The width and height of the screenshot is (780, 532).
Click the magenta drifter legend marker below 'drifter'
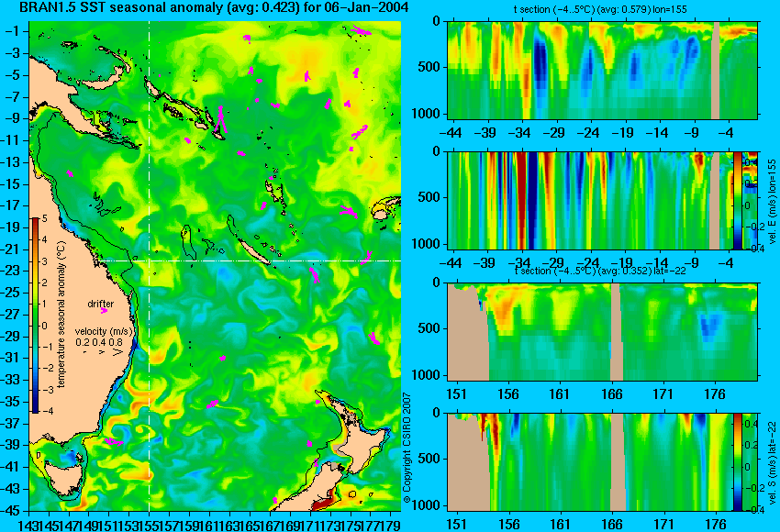[104, 311]
